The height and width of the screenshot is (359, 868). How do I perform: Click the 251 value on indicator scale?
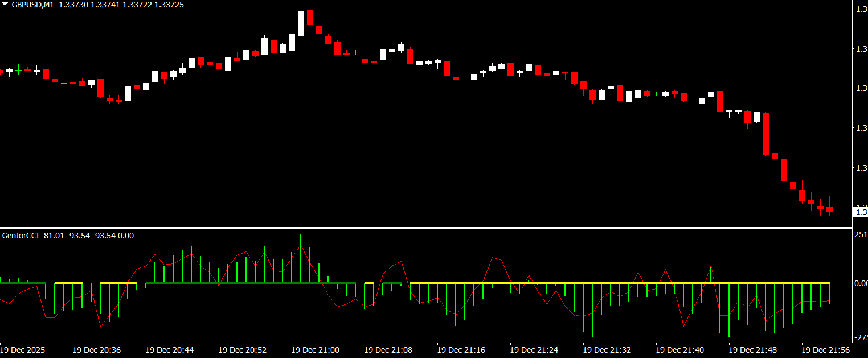point(861,234)
